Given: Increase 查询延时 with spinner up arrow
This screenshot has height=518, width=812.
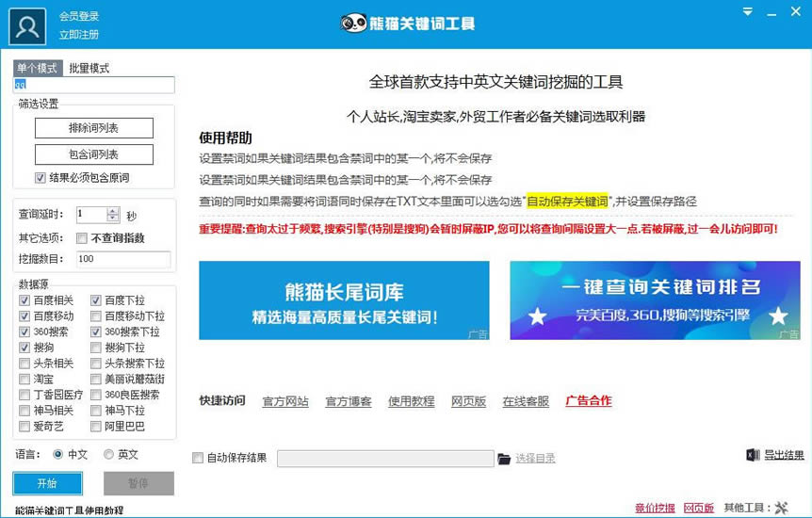Looking at the screenshot, I should click(113, 211).
